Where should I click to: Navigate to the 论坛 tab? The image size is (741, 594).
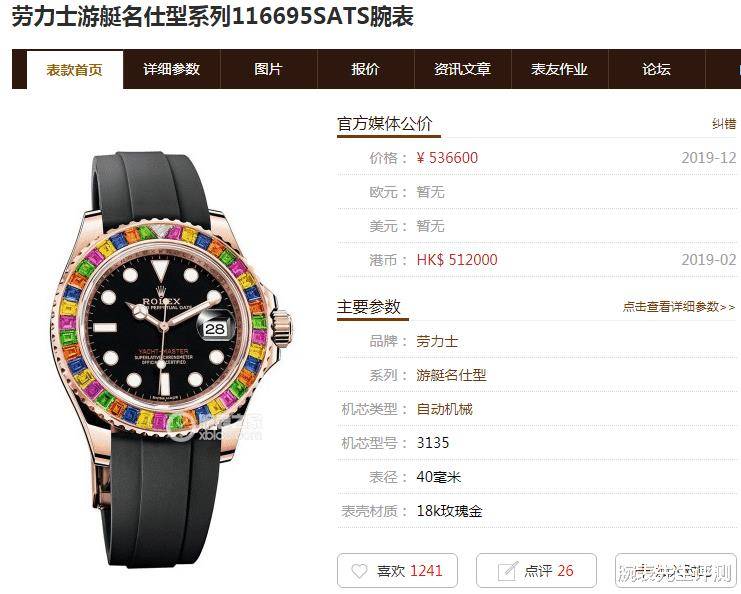(x=656, y=69)
